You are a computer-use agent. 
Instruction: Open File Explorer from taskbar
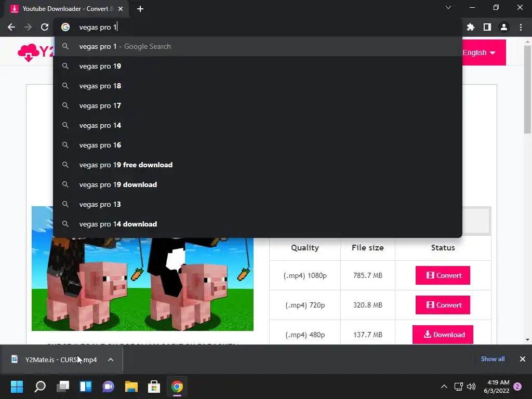point(131,387)
